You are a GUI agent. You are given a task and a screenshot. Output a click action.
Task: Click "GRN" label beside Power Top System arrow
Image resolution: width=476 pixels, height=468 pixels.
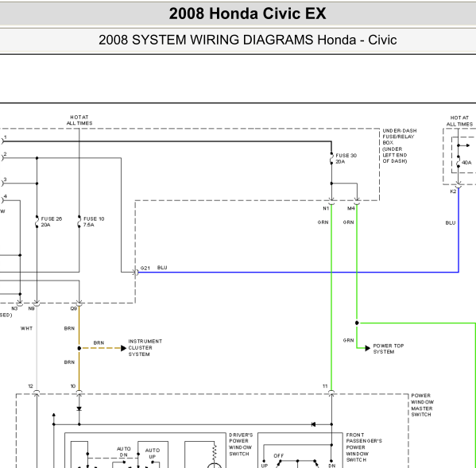(x=349, y=341)
